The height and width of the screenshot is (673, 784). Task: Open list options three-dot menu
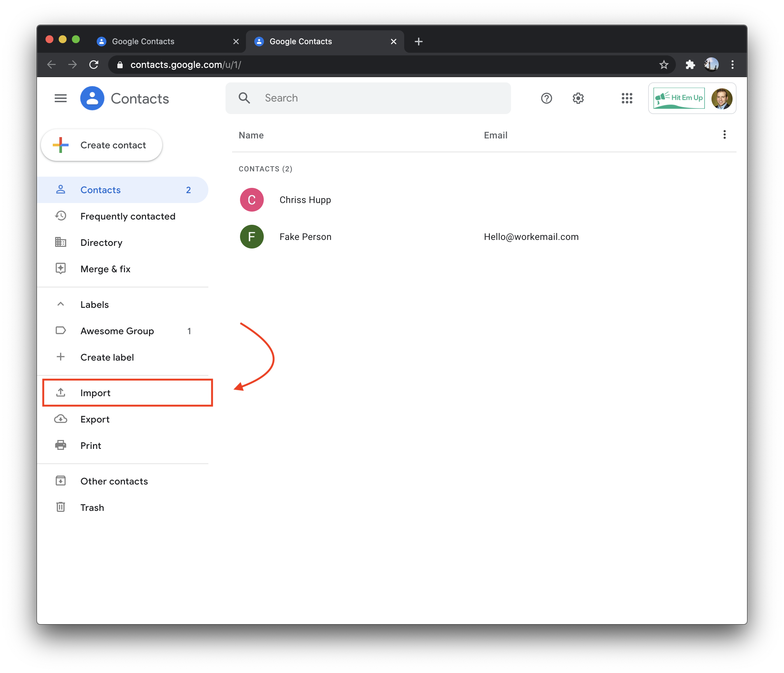[724, 135]
